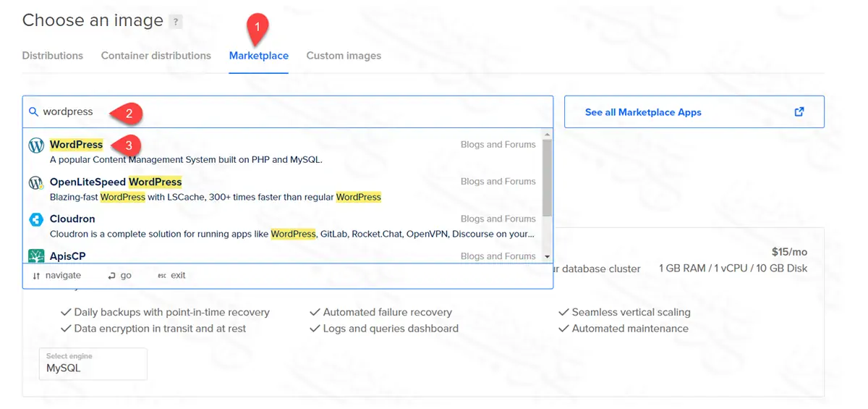Click the WordPress logo icon in results

[x=36, y=145]
